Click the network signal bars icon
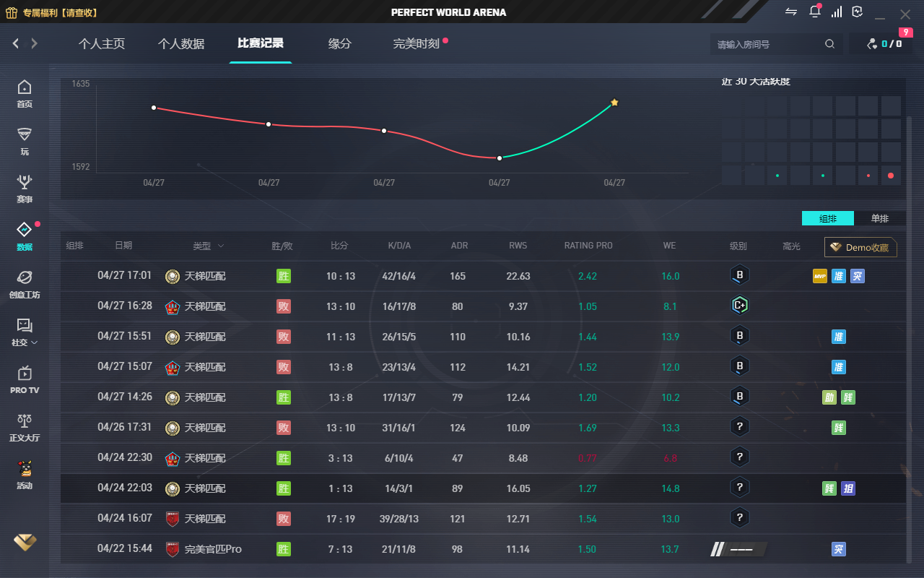924x578 pixels. click(837, 12)
